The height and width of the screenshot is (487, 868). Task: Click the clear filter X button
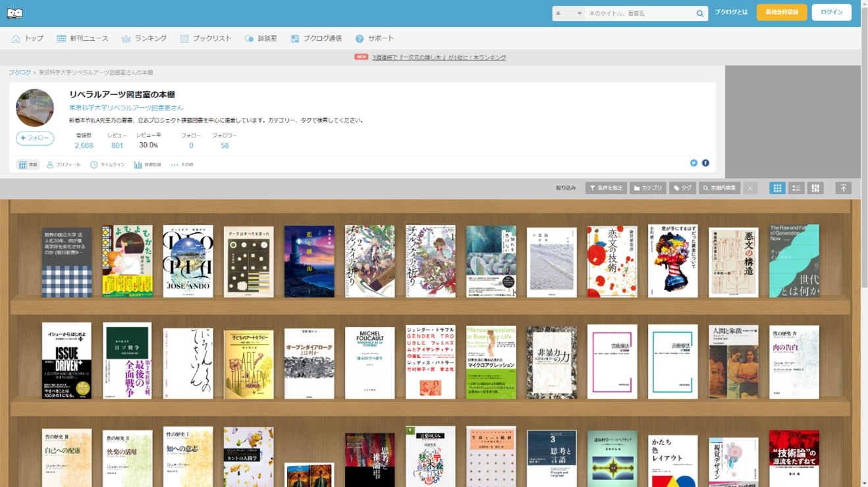[x=750, y=188]
